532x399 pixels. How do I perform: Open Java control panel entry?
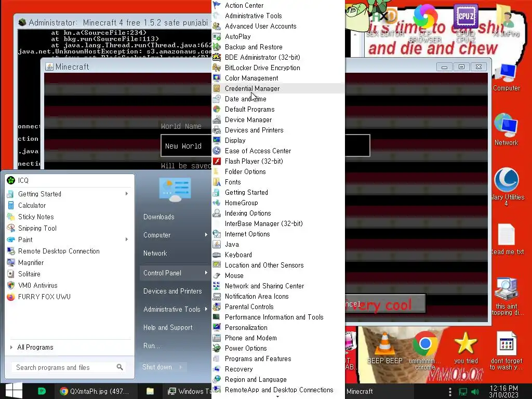coord(278,244)
